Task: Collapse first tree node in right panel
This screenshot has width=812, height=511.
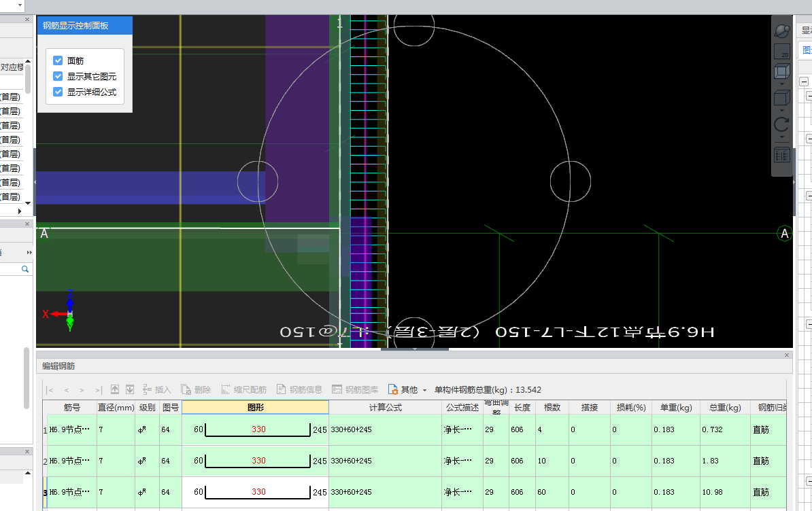Action: coord(804,82)
